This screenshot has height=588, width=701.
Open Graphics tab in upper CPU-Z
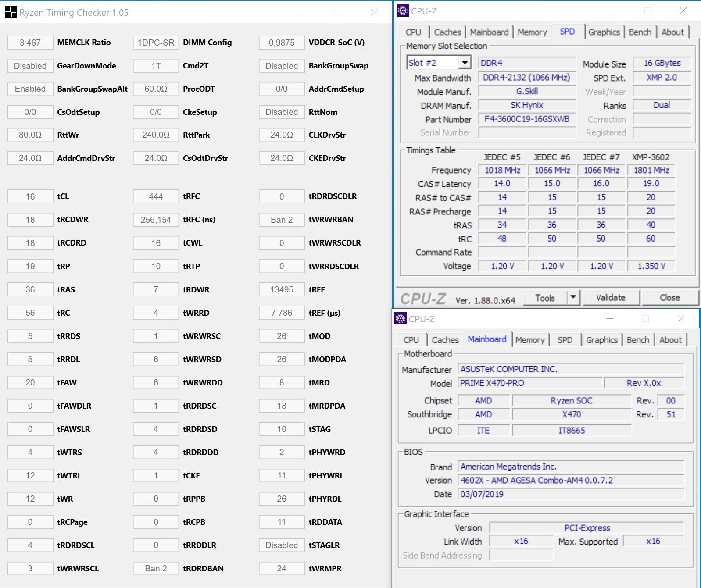point(604,32)
